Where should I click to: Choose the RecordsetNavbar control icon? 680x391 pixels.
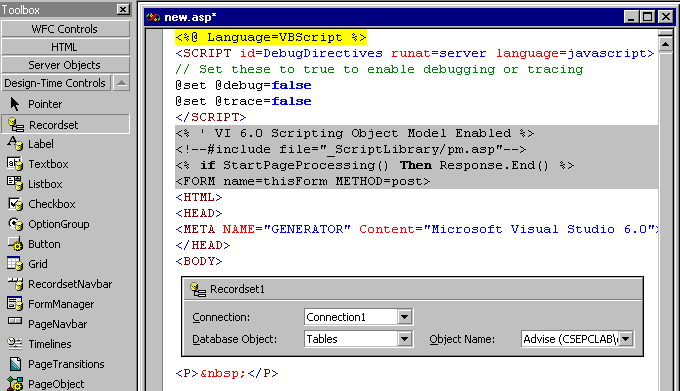click(15, 284)
